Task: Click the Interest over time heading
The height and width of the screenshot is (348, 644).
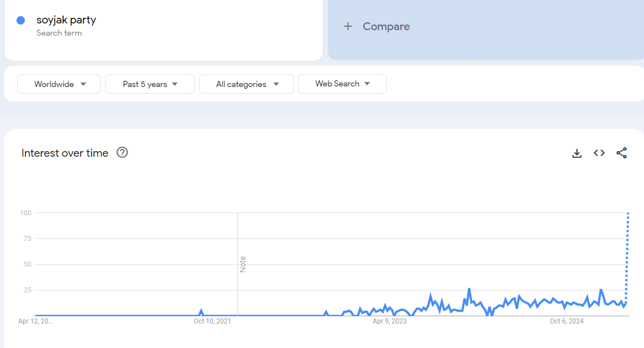Action: pos(65,153)
